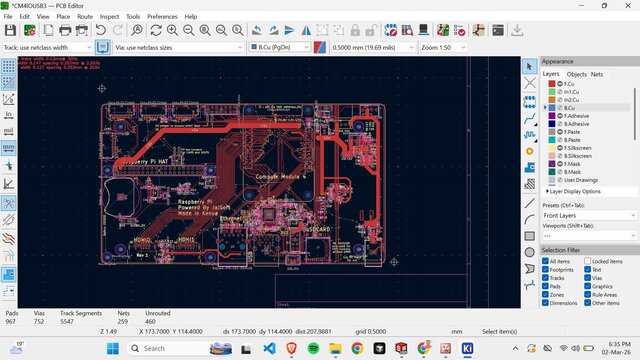This screenshot has width=640, height=360.
Task: Select the Draw rectangle tool
Action: [x=529, y=236]
